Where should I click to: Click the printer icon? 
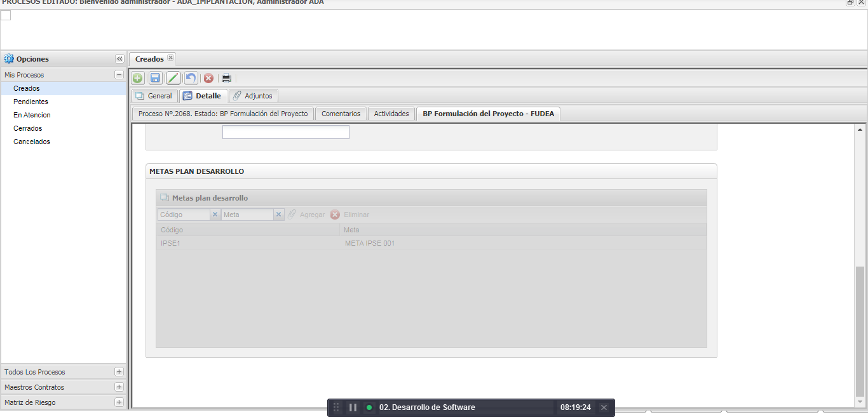[226, 78]
